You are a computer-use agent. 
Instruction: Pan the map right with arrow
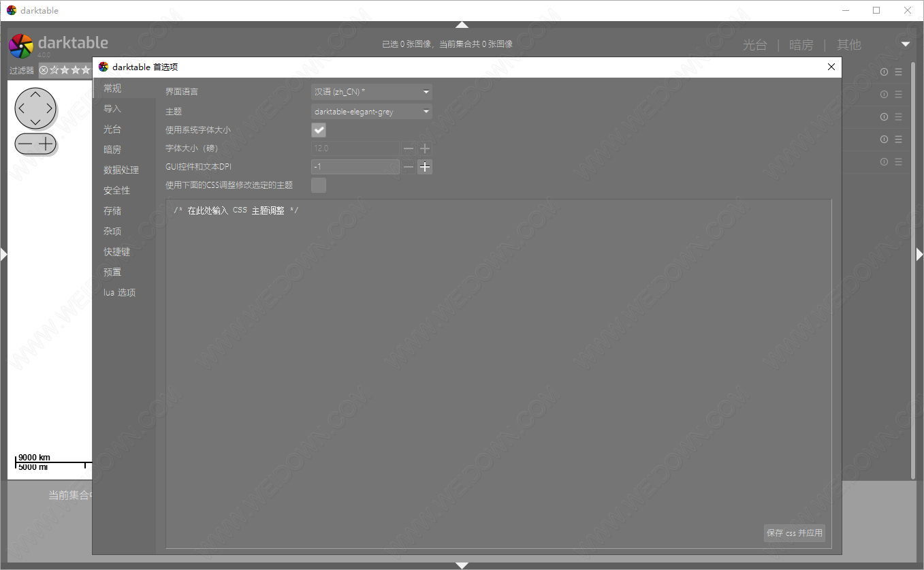[50, 108]
